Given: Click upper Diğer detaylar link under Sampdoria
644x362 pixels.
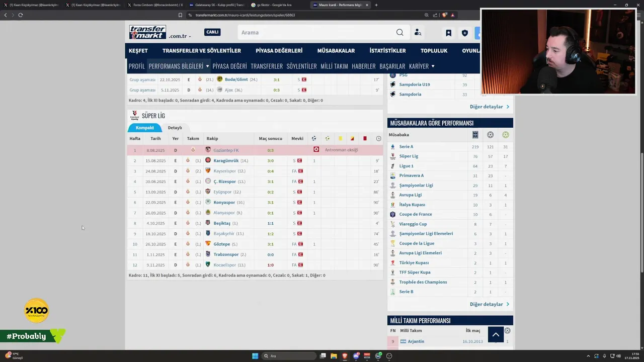Looking at the screenshot, I should [489, 107].
